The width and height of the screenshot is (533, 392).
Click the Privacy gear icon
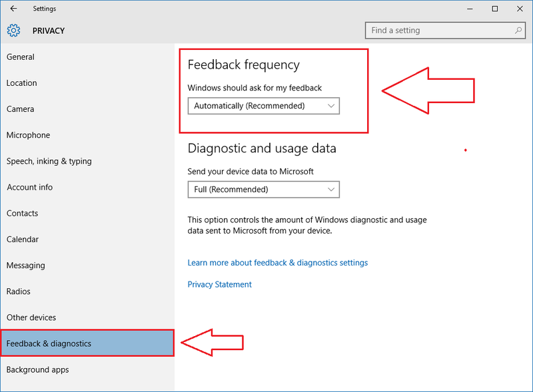[x=13, y=31]
